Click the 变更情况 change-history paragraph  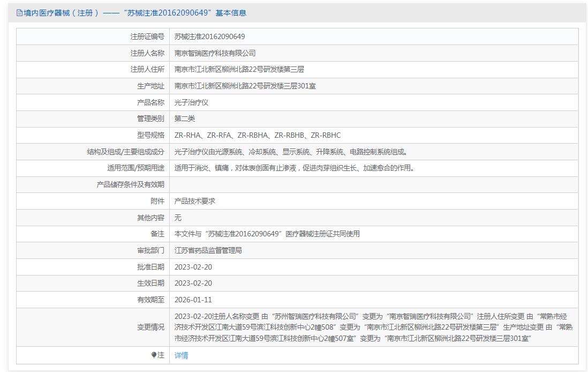click(x=373, y=328)
